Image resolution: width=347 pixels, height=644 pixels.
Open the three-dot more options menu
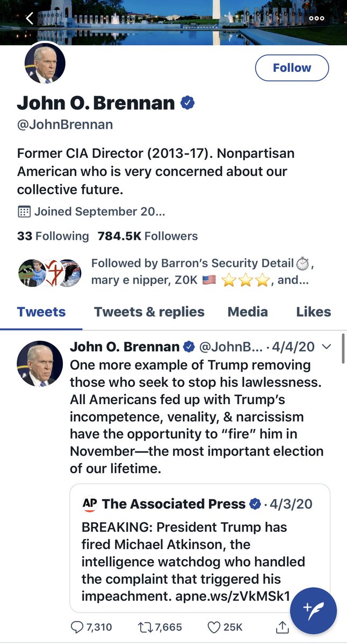point(316,18)
